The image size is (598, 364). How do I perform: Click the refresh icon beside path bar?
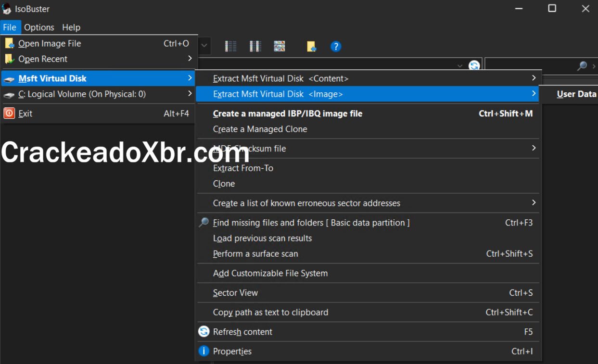point(474,66)
